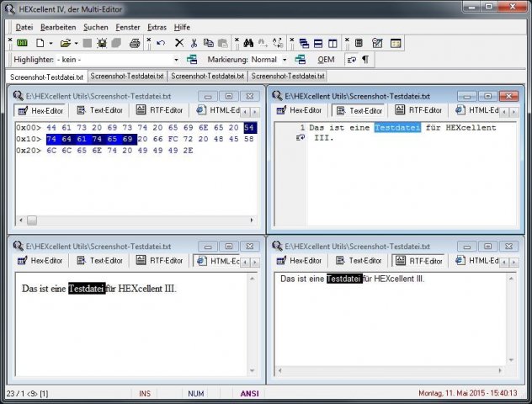Click the New file icon in toolbar
Image resolution: width=532 pixels, height=404 pixels.
click(40, 43)
